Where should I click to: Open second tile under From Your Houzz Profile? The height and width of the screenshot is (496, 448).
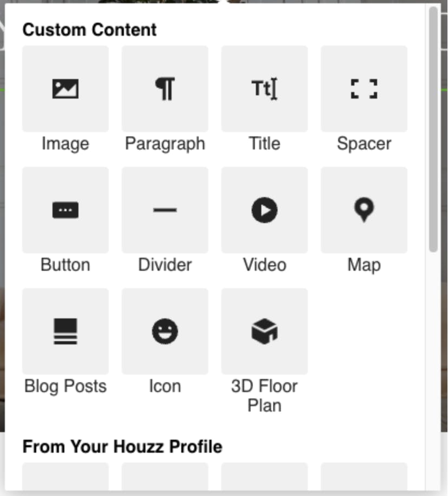165,477
